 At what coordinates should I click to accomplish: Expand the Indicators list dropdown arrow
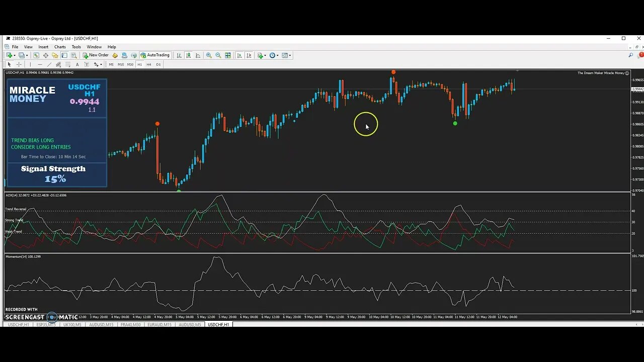[266, 55]
